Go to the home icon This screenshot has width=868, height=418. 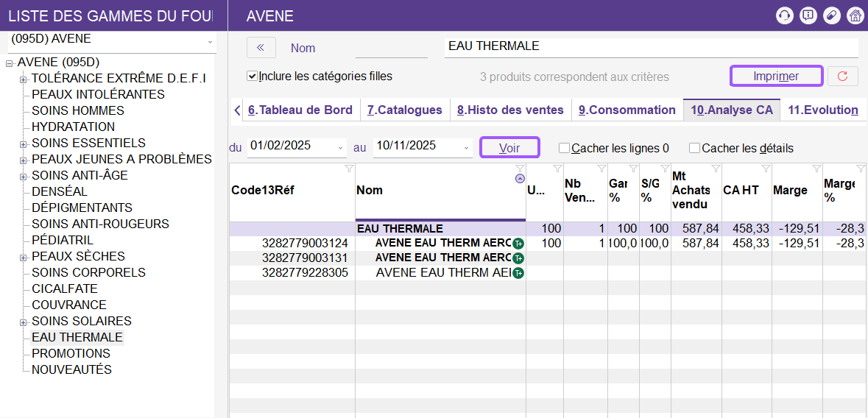[x=855, y=15]
